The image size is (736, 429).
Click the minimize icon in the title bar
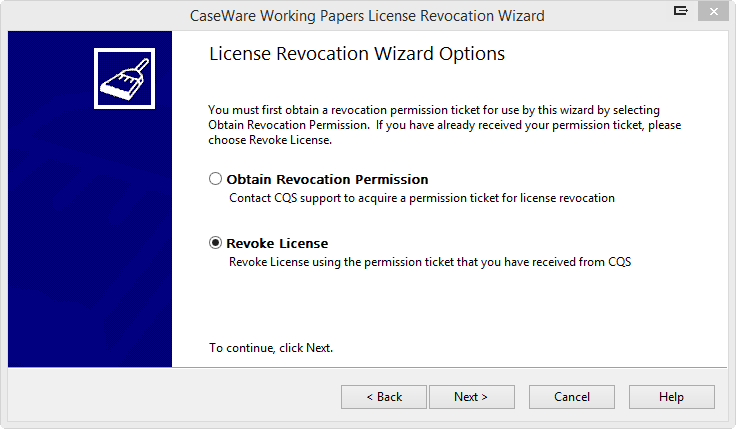tap(681, 12)
